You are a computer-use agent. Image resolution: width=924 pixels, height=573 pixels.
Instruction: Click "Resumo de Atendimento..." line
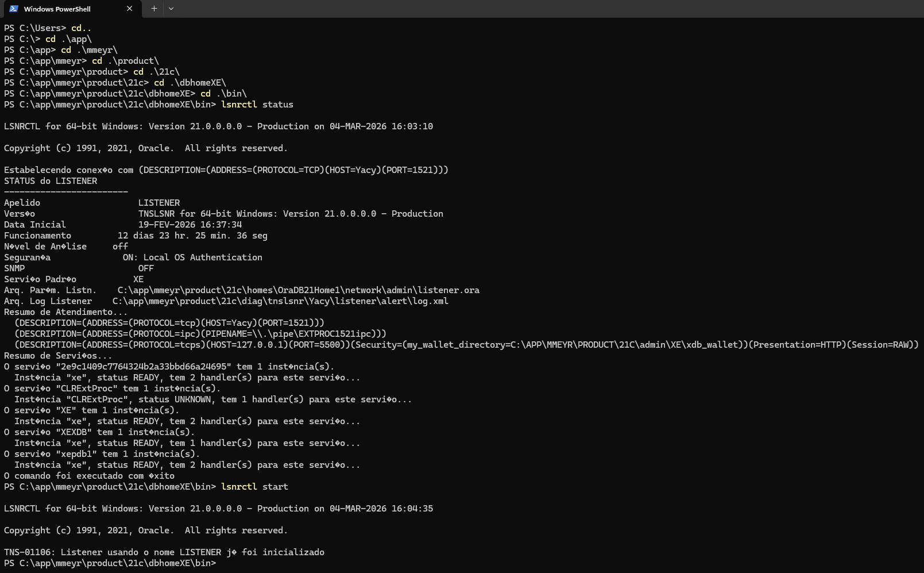[x=66, y=312]
